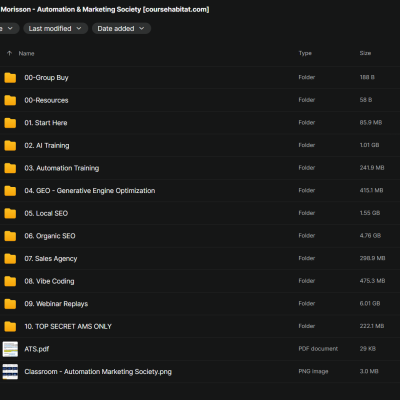Click the folder icon for 01. Start Here

(10, 123)
